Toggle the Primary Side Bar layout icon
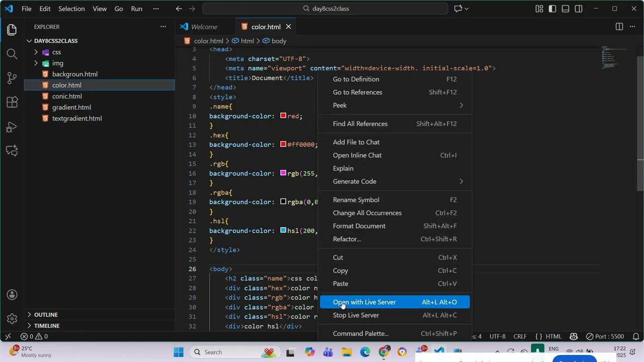This screenshot has width=644, height=362. pos(552,9)
